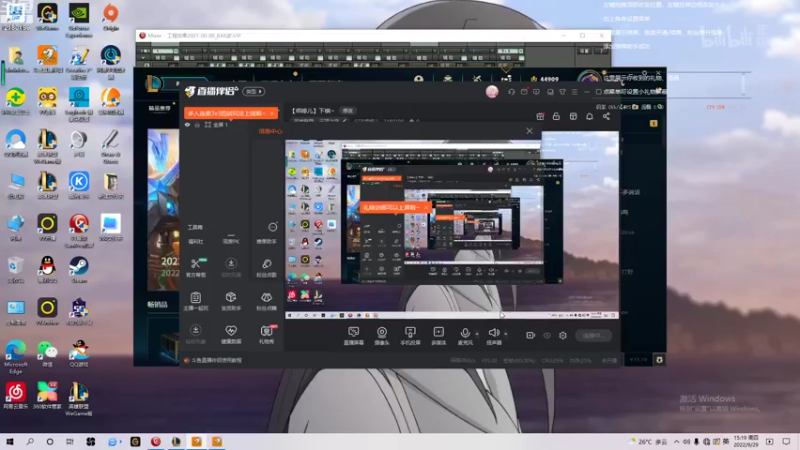The width and height of the screenshot is (800, 450).
Task: Click 修改 button beside stream title
Action: pyautogui.click(x=348, y=111)
